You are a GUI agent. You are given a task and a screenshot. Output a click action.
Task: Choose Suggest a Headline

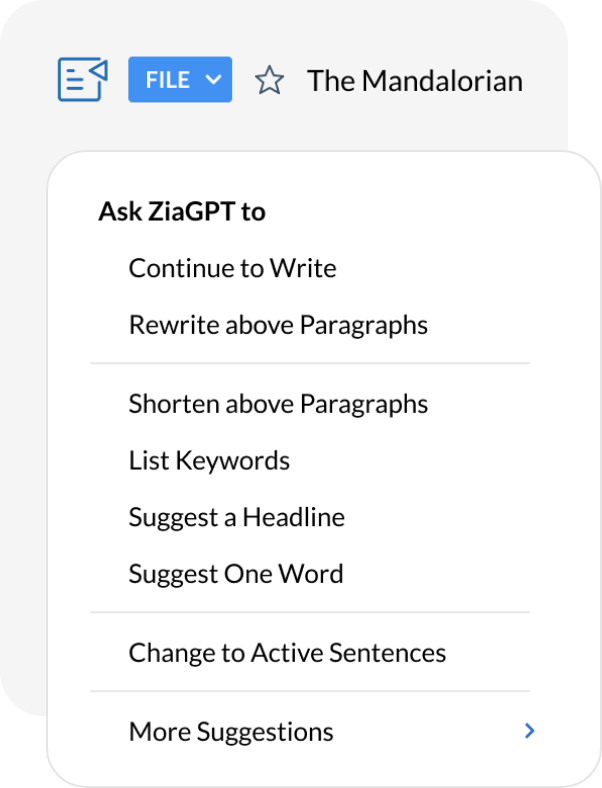[236, 517]
